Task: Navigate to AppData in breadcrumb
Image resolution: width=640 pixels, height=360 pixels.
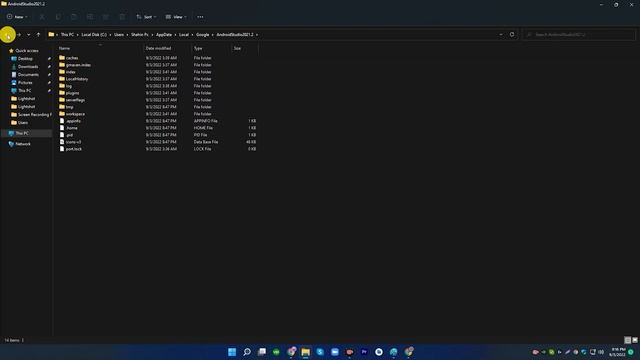Action: point(164,35)
